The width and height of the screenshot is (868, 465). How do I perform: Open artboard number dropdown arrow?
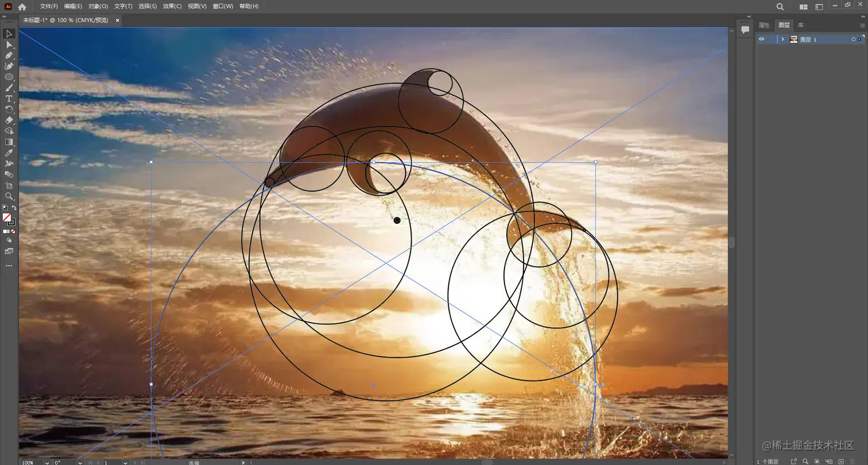125,462
